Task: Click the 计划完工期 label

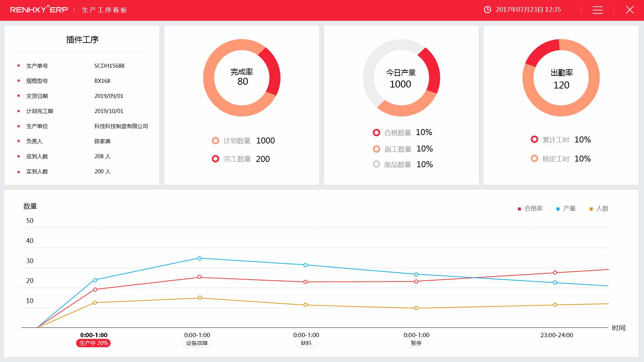Action: tap(40, 111)
